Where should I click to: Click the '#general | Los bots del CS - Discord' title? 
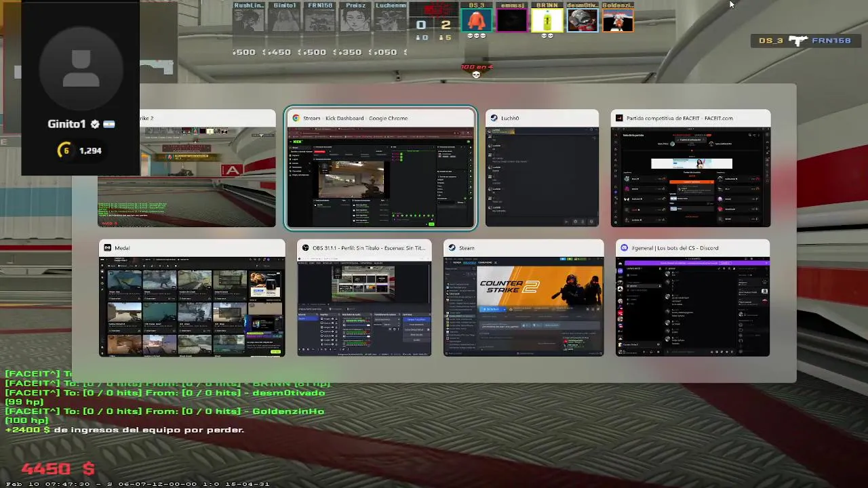675,248
